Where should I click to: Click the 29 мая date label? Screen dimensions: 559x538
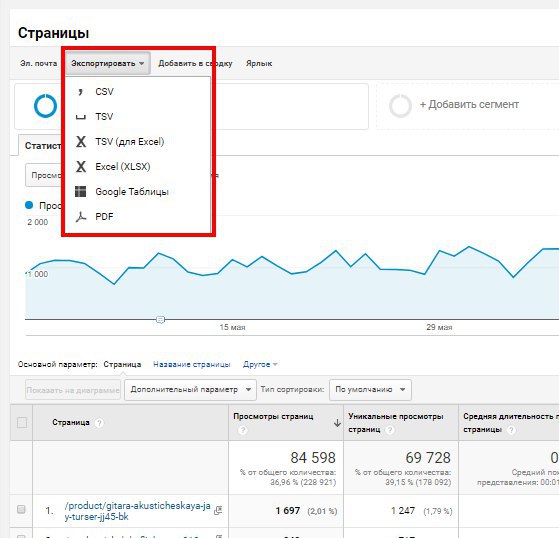[x=439, y=327]
